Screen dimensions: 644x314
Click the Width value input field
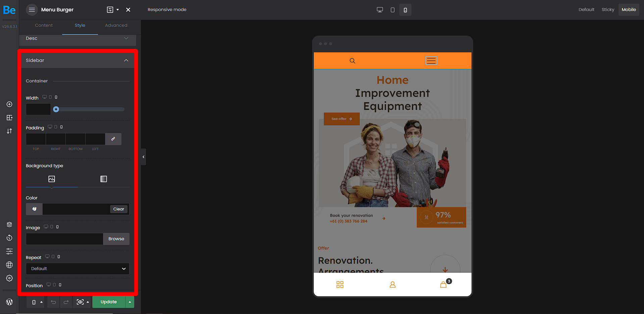pyautogui.click(x=38, y=109)
